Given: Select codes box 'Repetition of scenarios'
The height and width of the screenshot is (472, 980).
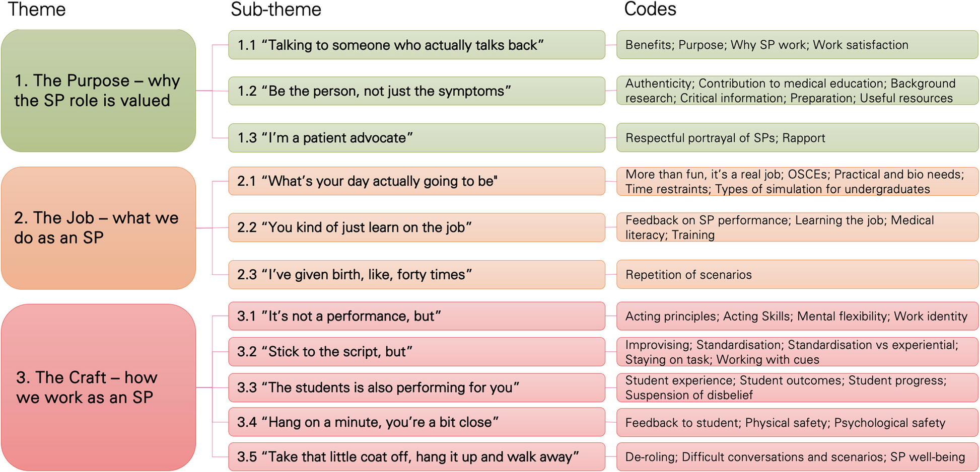Looking at the screenshot, I should click(797, 275).
